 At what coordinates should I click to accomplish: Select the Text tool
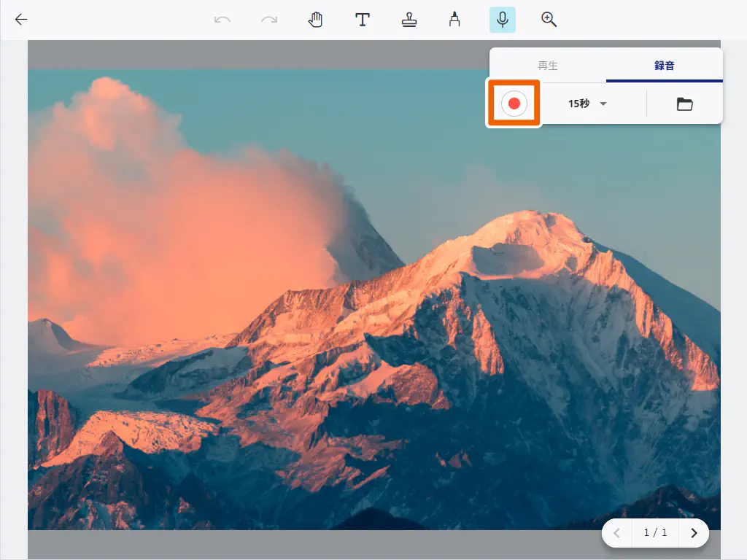point(362,20)
